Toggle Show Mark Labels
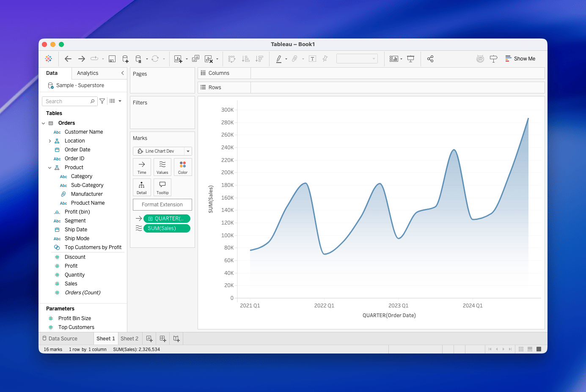Image resolution: width=586 pixels, height=392 pixels. (x=313, y=59)
